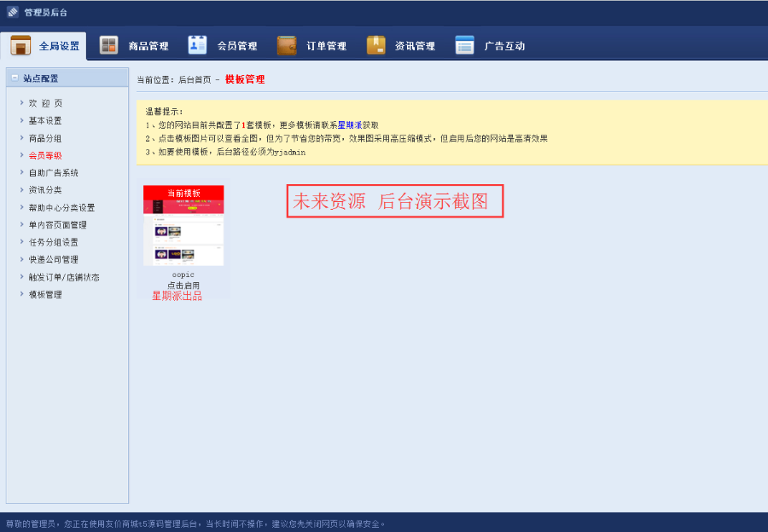
Task: Click the 温馨提示 heading
Action: coord(164,112)
